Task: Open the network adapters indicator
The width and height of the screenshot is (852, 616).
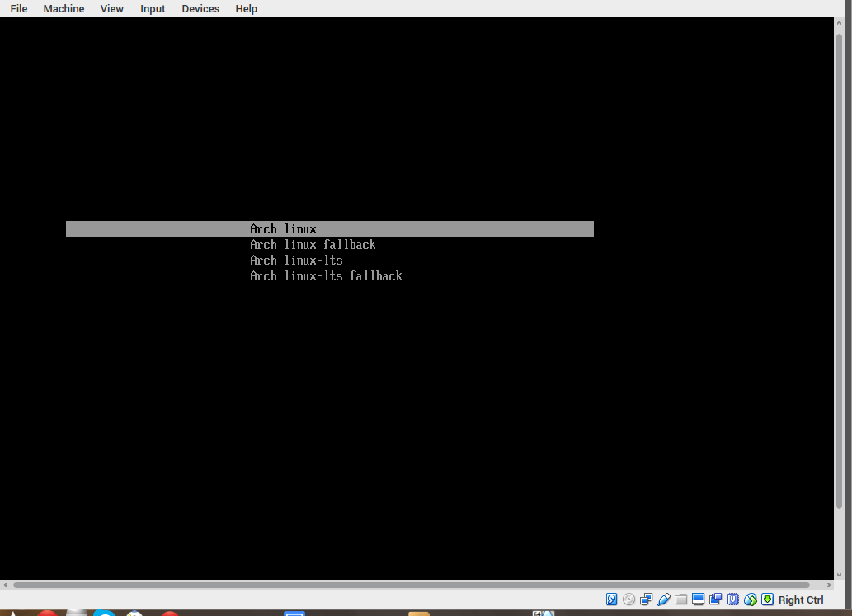Action: click(x=646, y=600)
